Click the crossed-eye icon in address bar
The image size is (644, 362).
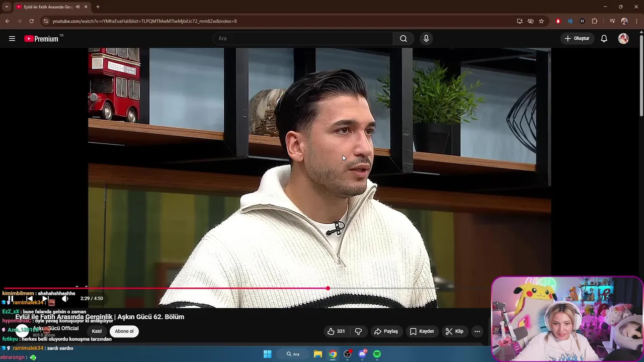530,21
